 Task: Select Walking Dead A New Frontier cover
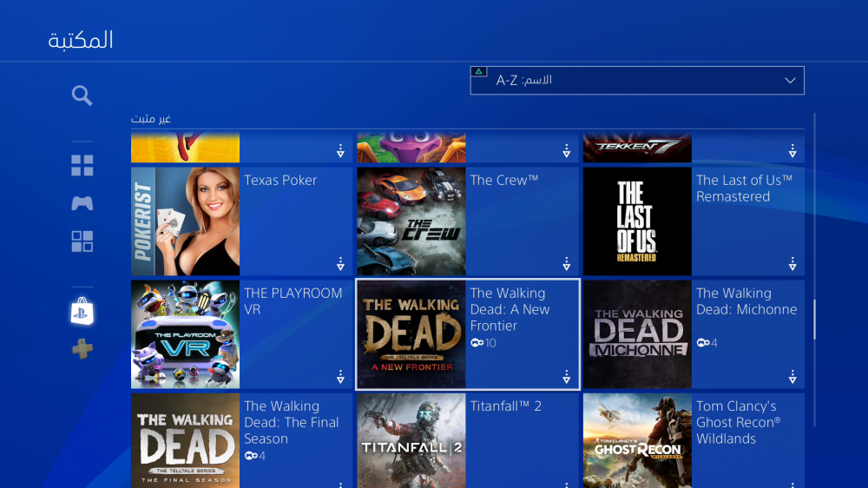(411, 334)
